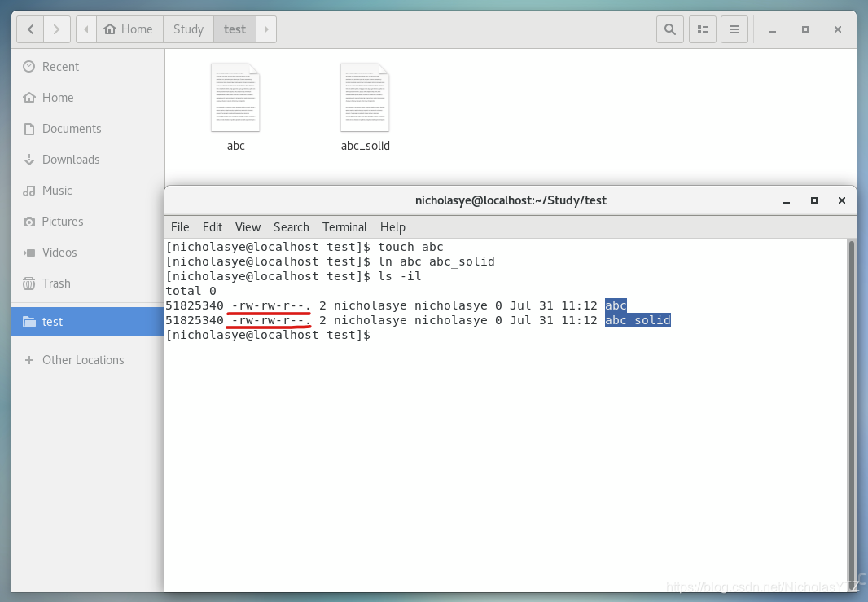The height and width of the screenshot is (602, 868).
Task: Click the left path-bar scroll arrow
Action: pos(86,29)
